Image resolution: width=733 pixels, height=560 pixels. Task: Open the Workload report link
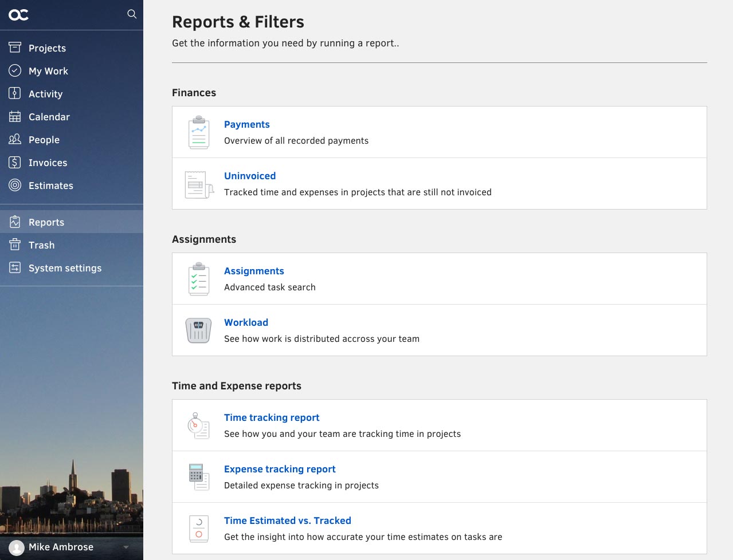tap(246, 322)
